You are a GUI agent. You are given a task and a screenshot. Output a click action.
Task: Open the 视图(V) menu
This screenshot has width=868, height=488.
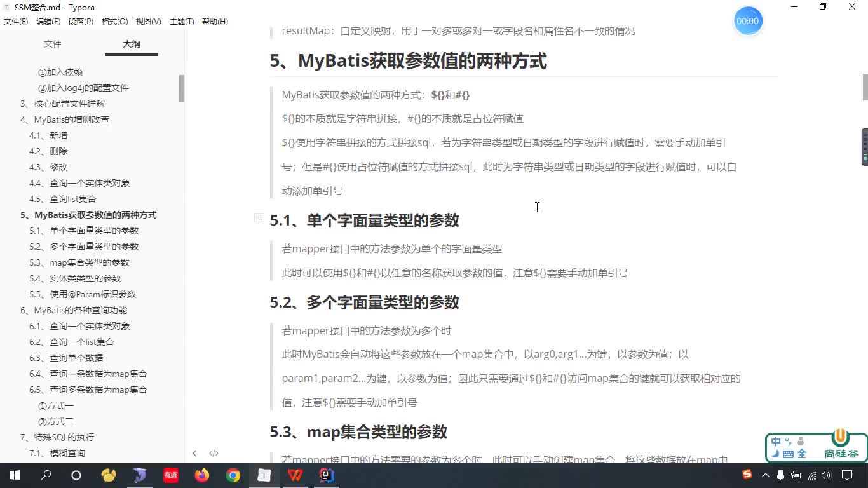tap(148, 22)
